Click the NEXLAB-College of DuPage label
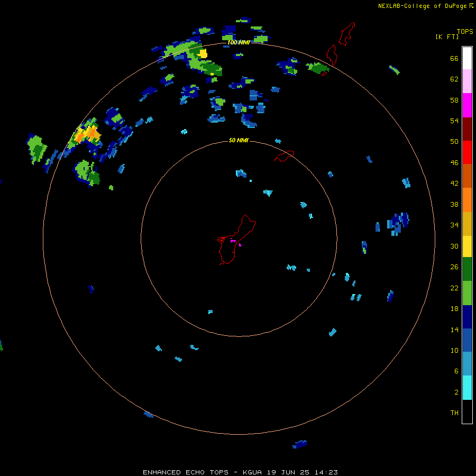Image resolution: width=476 pixels, height=476 pixels. click(x=422, y=6)
